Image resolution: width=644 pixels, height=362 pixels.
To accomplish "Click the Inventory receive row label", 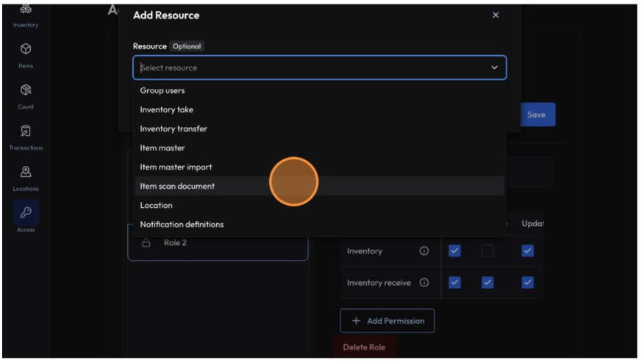I will 379,283.
